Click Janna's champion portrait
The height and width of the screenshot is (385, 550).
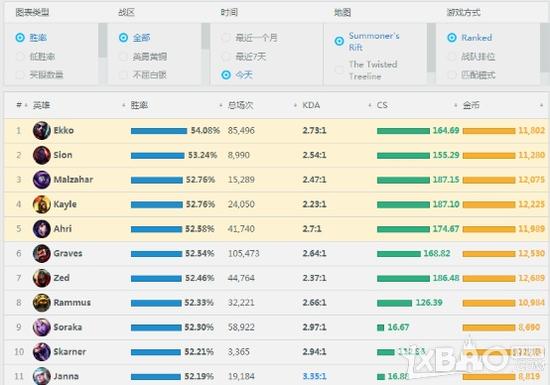42,376
